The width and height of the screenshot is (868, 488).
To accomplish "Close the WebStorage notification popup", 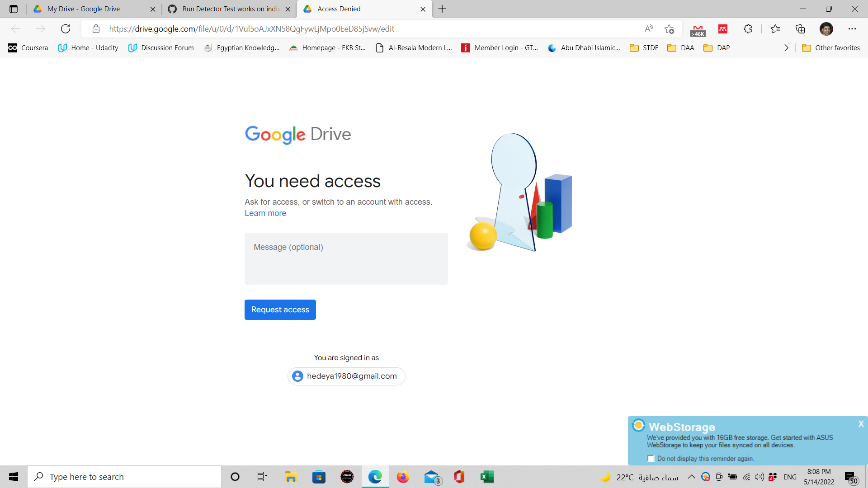I will (x=861, y=424).
